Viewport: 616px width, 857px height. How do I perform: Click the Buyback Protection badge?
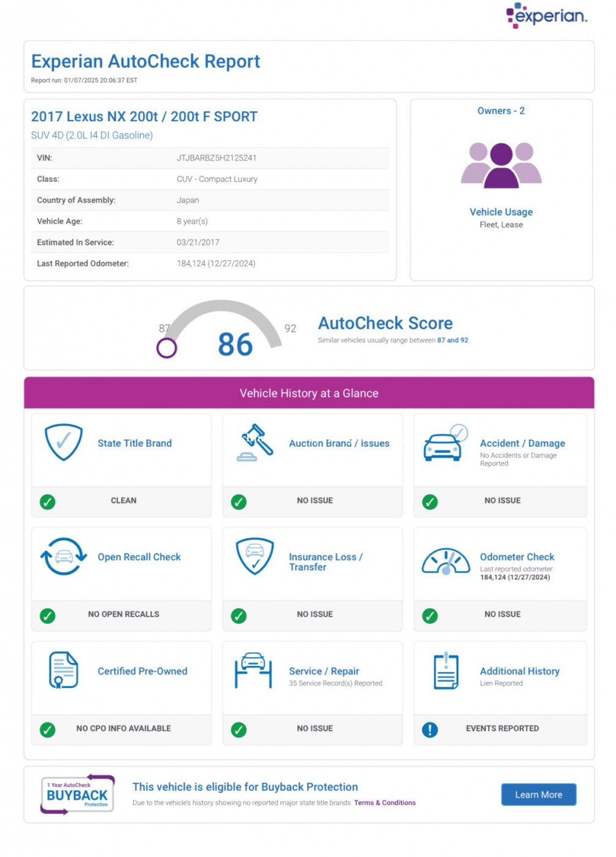click(x=77, y=795)
